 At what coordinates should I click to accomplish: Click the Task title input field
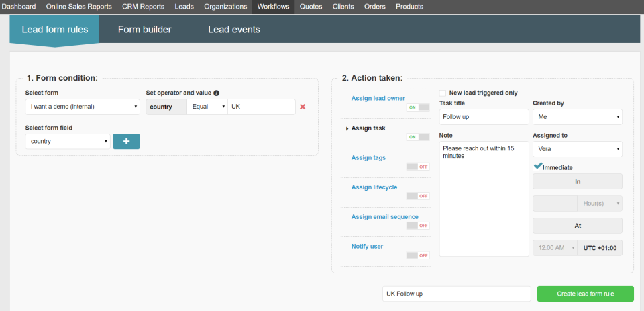click(x=484, y=117)
